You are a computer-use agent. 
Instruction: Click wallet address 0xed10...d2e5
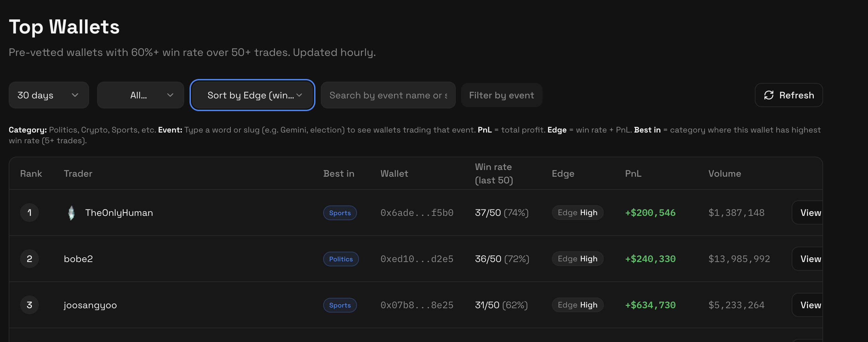417,259
